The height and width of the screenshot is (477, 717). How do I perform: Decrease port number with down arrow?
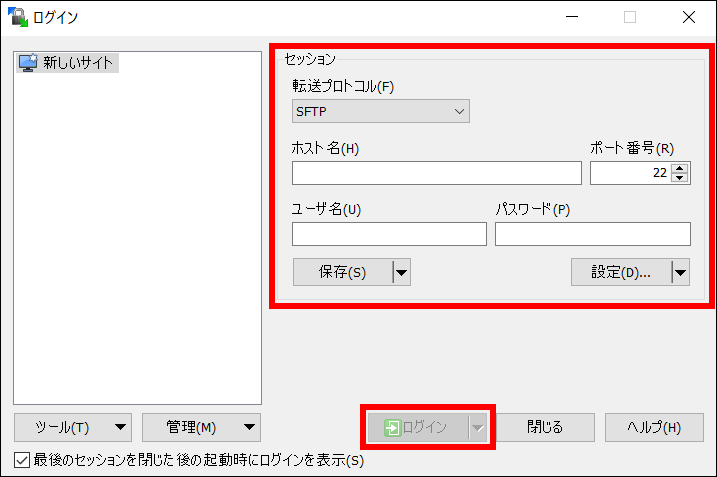680,178
